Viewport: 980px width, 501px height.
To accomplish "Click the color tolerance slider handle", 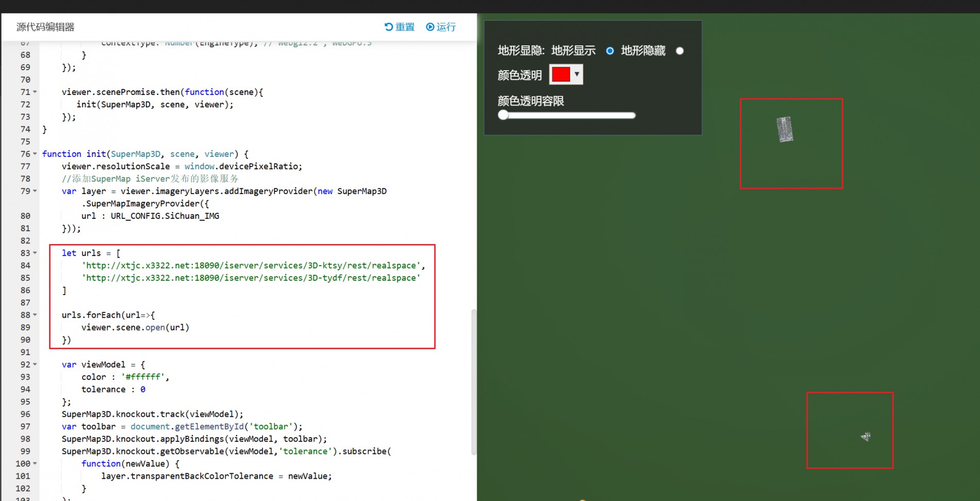I will point(503,115).
